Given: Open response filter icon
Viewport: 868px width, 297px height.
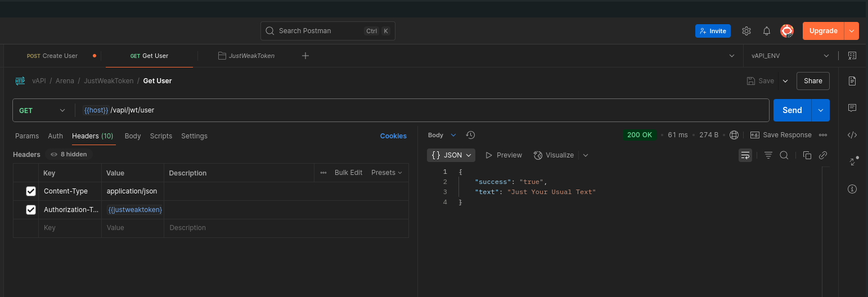Looking at the screenshot, I should tap(768, 155).
